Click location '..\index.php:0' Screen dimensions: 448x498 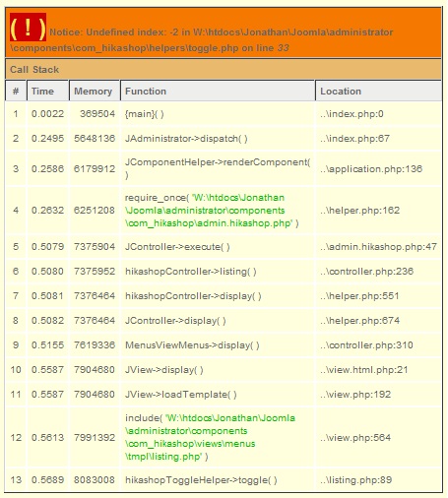pos(352,114)
